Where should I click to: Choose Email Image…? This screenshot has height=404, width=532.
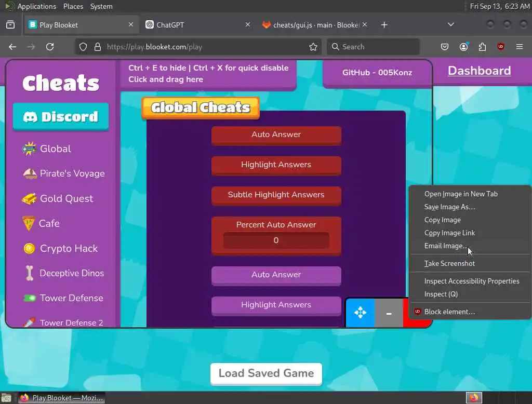coord(470,246)
